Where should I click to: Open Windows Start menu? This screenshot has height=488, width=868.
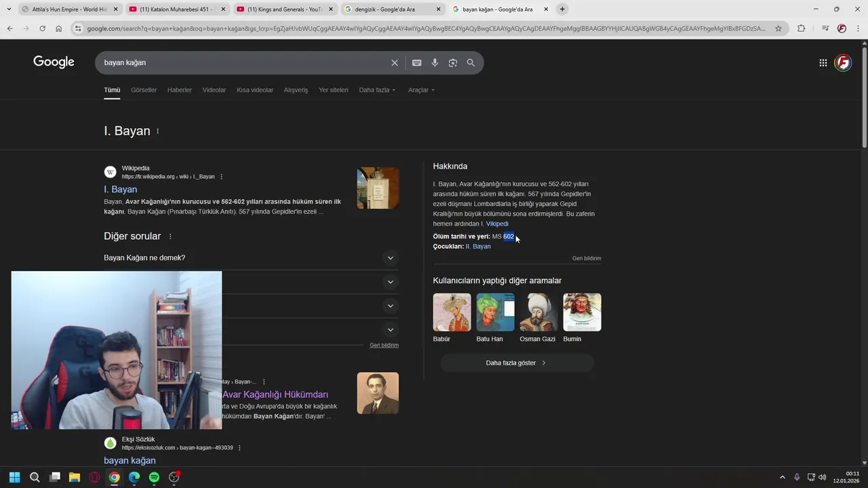click(x=14, y=477)
